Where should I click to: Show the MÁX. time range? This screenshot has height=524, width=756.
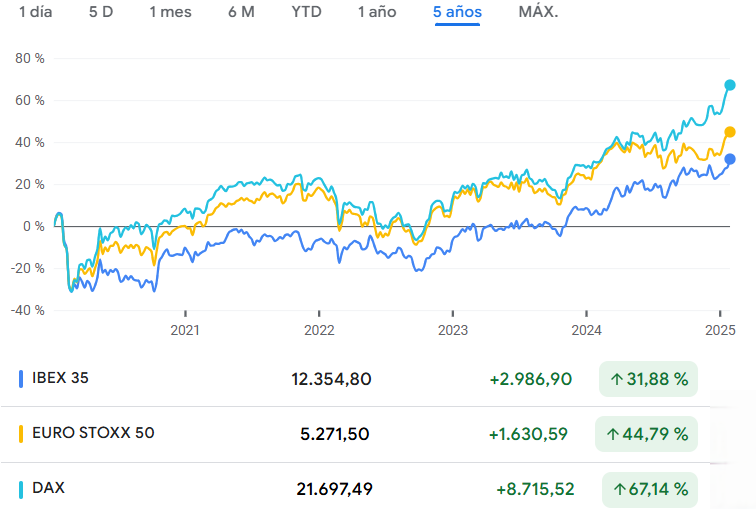click(x=538, y=12)
